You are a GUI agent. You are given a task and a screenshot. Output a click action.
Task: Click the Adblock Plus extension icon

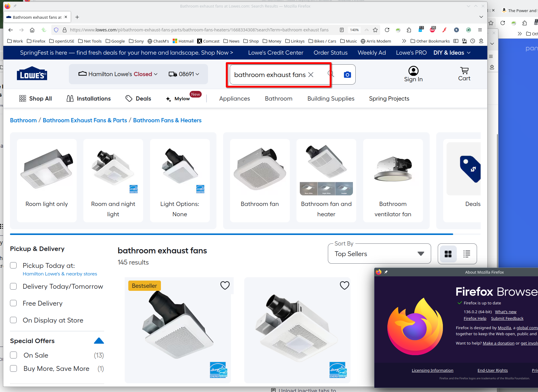point(433,30)
